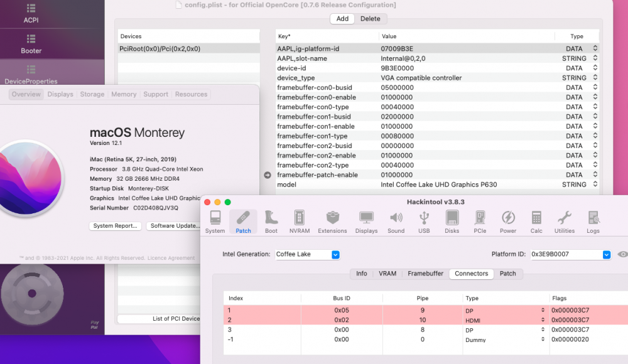
Task: Select connector row with Bus ID 0x05
Action: [x=426, y=310]
